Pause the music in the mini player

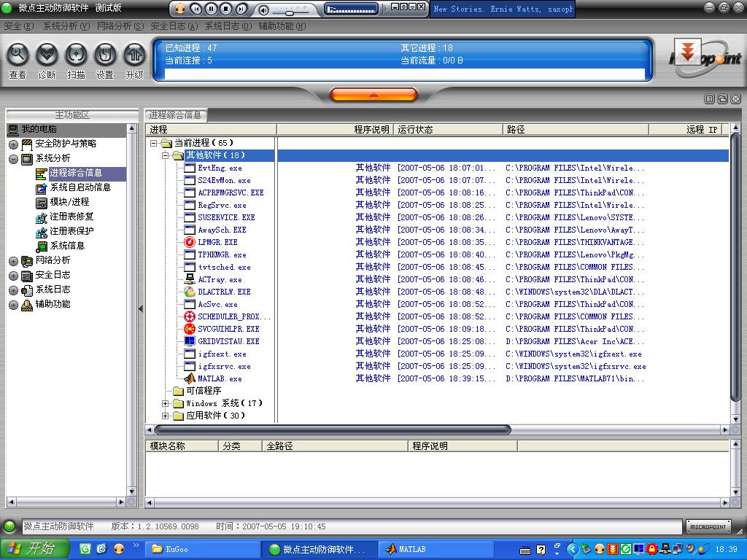pyautogui.click(x=212, y=9)
